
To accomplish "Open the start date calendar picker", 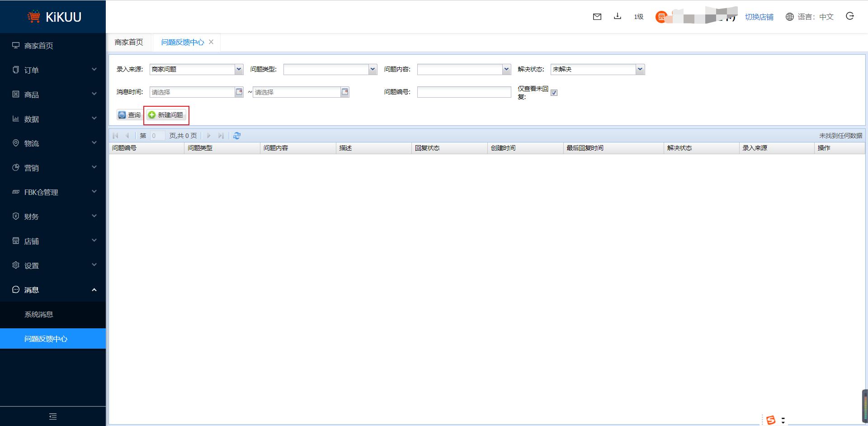I will click(239, 92).
